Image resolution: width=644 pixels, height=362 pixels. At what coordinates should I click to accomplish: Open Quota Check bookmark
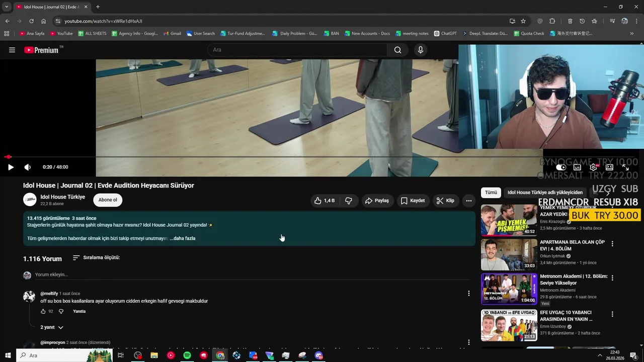point(529,34)
